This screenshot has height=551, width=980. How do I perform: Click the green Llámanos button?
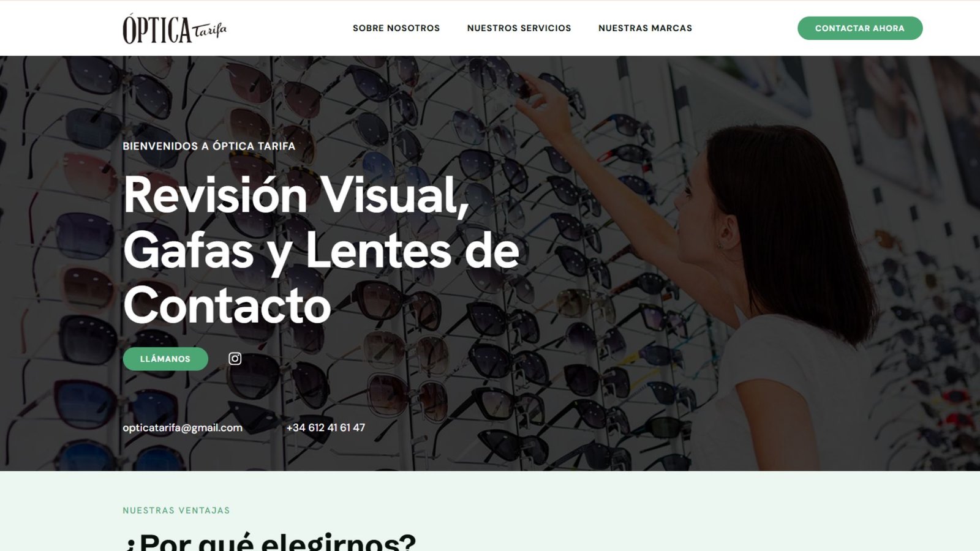[x=165, y=359]
